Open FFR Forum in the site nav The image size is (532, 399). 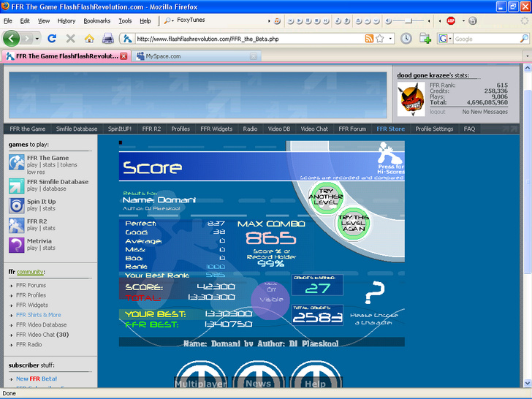[x=352, y=129]
